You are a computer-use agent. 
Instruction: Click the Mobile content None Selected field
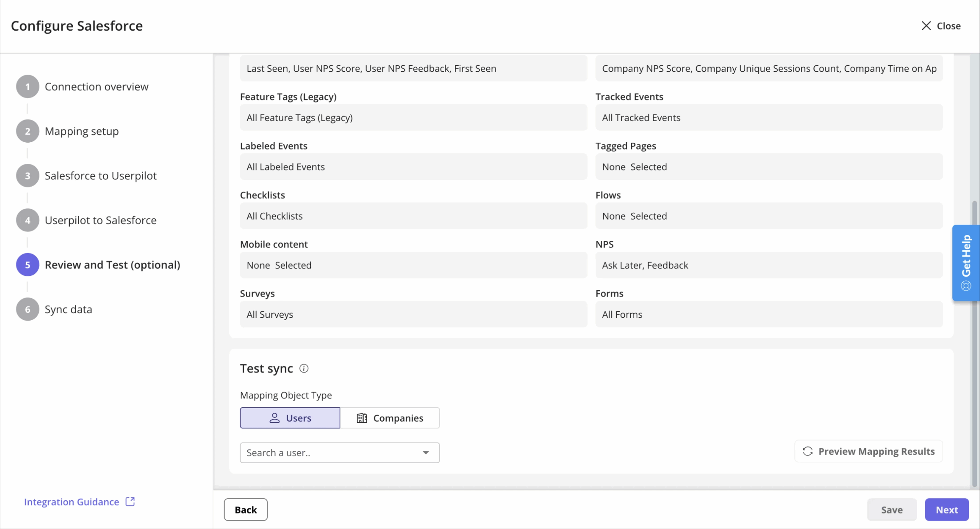413,265
